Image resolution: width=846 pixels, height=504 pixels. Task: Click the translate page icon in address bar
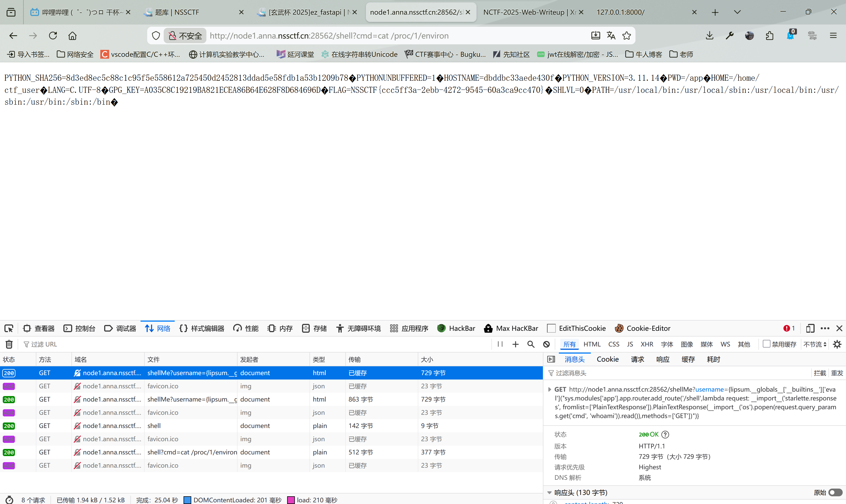611,36
